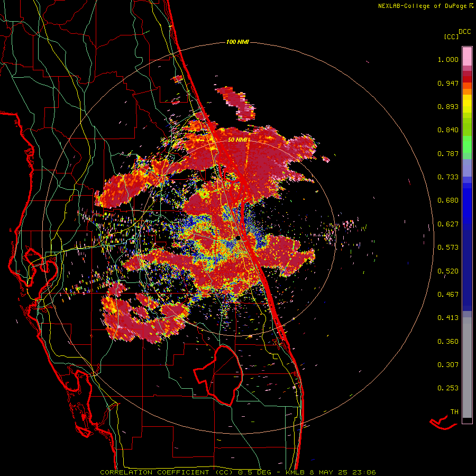Pick the bright green band above 0.787
The height and width of the screenshot is (476, 476).
click(x=467, y=144)
